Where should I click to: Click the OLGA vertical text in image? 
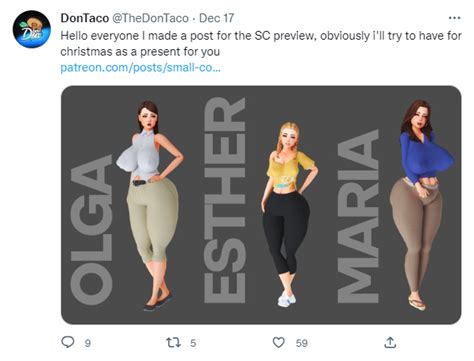(x=91, y=230)
